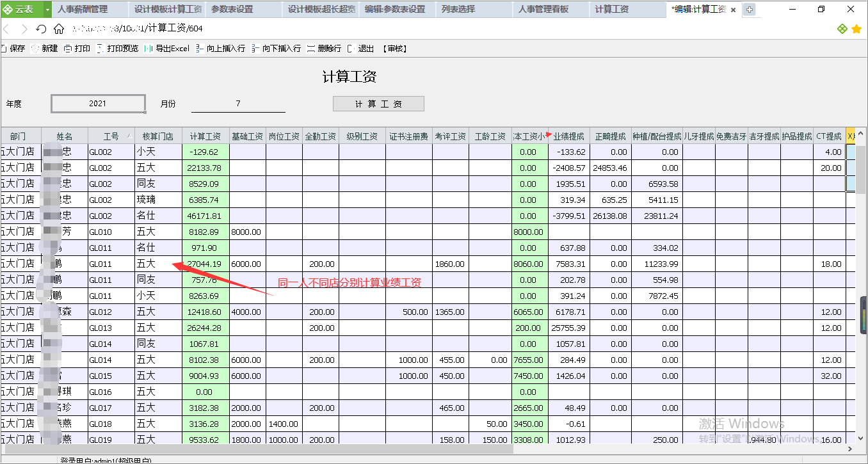Switch to 设计模板:计算工资 tab
This screenshot has width=868, height=464.
(167, 10)
